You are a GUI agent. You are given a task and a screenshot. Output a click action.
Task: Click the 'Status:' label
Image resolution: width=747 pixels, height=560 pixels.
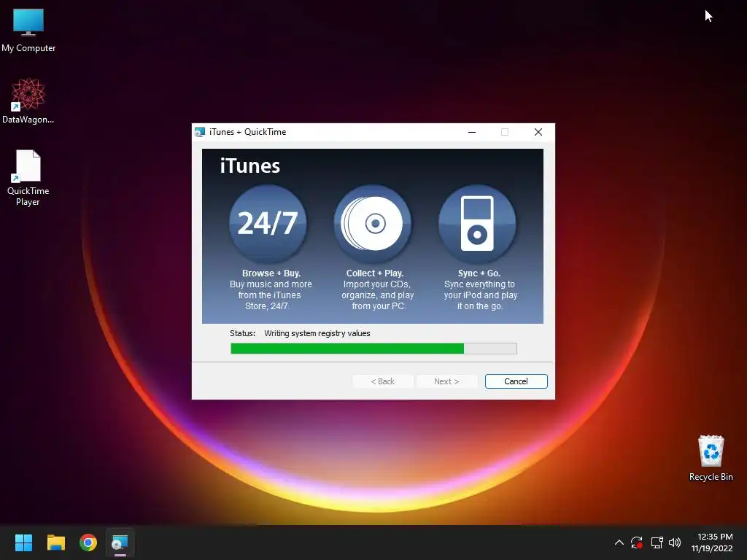(x=242, y=333)
